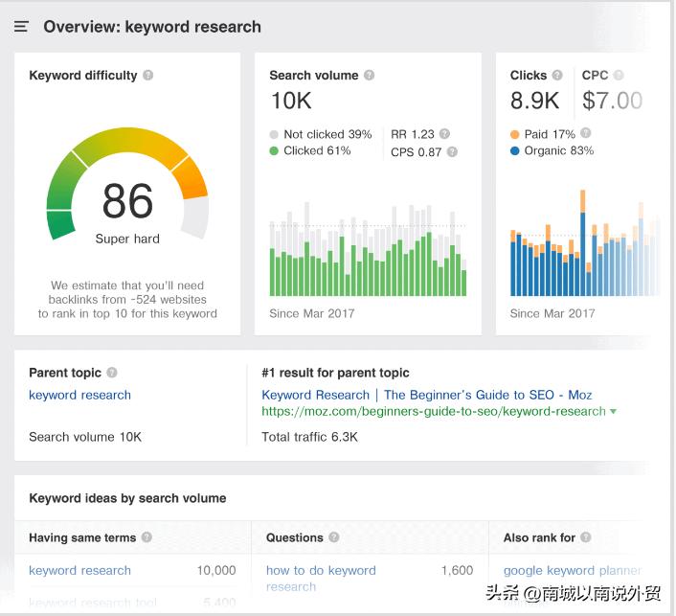Image resolution: width=676 pixels, height=616 pixels.
Task: Click the Paid 17% help icon
Action: point(586,133)
